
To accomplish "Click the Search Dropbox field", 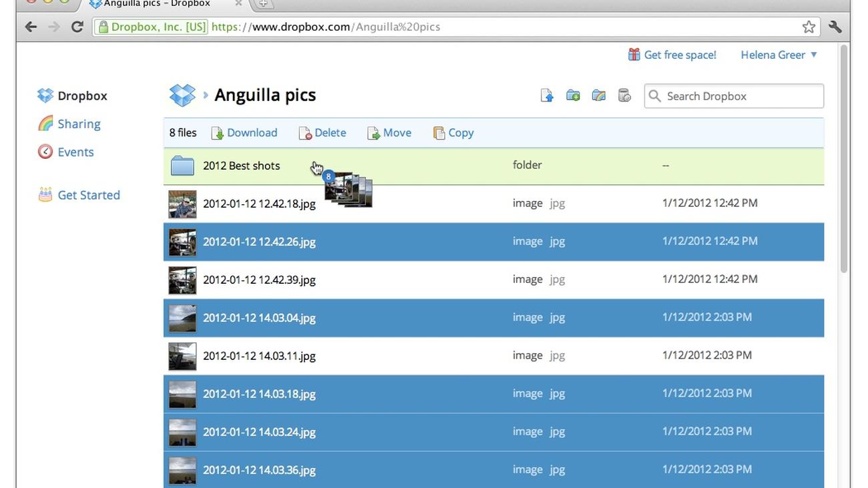I will tap(734, 96).
